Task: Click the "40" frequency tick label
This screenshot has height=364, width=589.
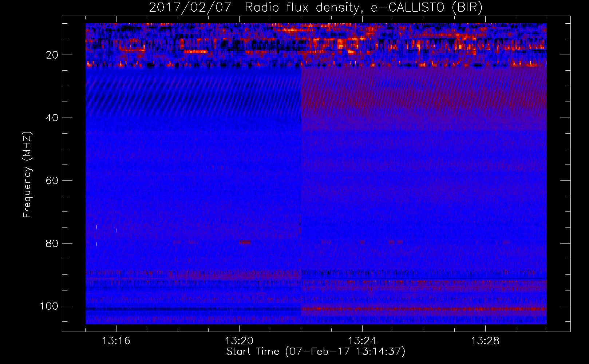Action: 52,118
